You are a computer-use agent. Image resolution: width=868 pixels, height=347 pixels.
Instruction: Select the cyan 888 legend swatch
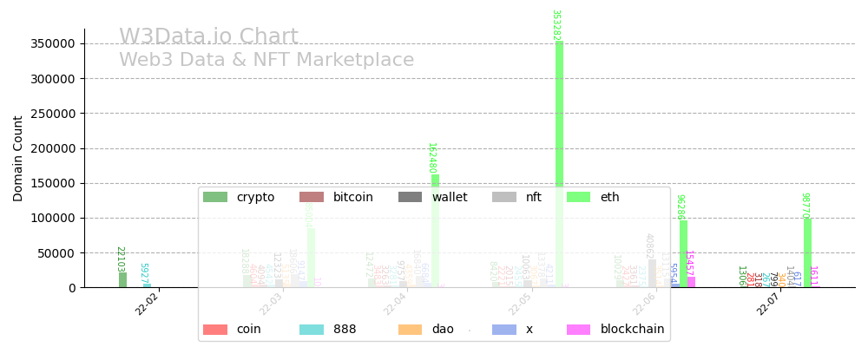pos(312,330)
